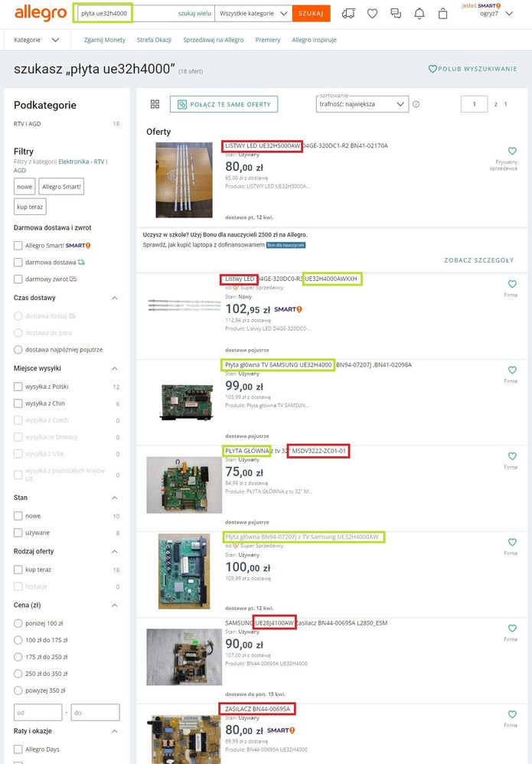Check wysyłka z Chin checkbox
This screenshot has height=764, width=532.
[18, 403]
